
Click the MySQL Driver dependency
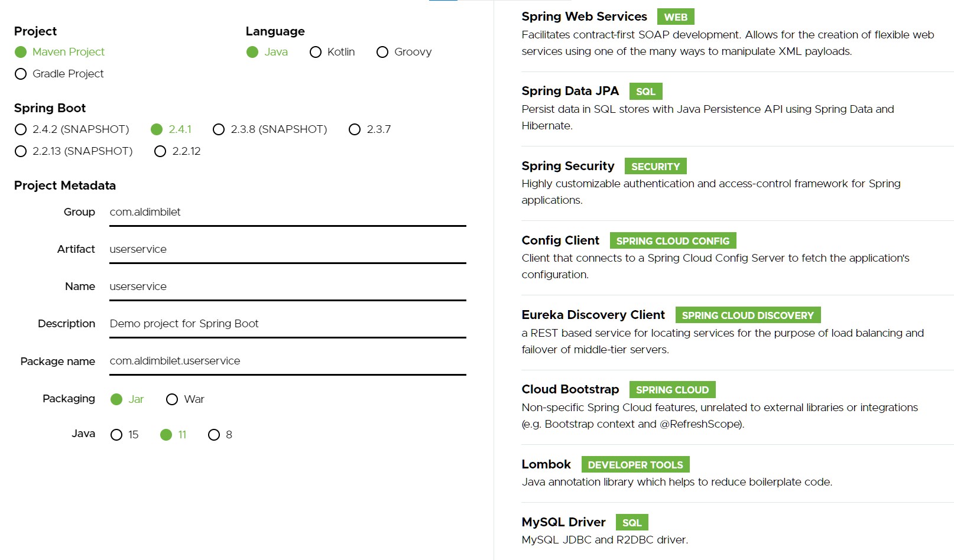[x=737, y=531]
